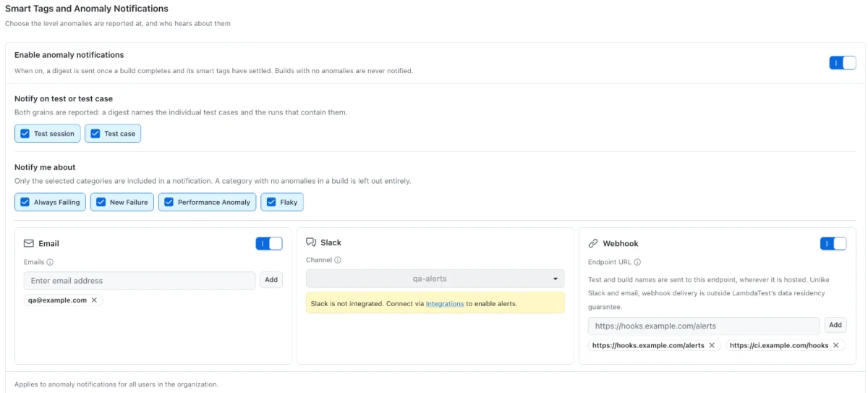Remove the qa@example.com email chip
Image resolution: width=868 pixels, height=393 pixels.
click(x=94, y=300)
